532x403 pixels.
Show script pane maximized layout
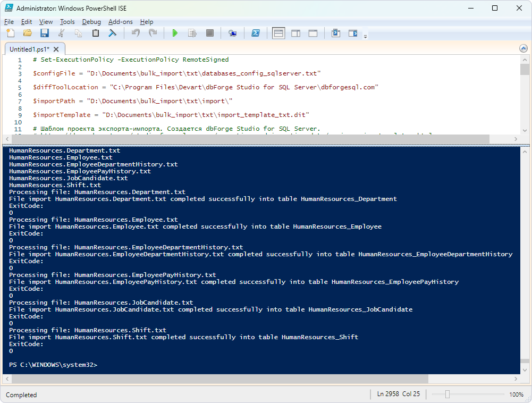point(313,33)
